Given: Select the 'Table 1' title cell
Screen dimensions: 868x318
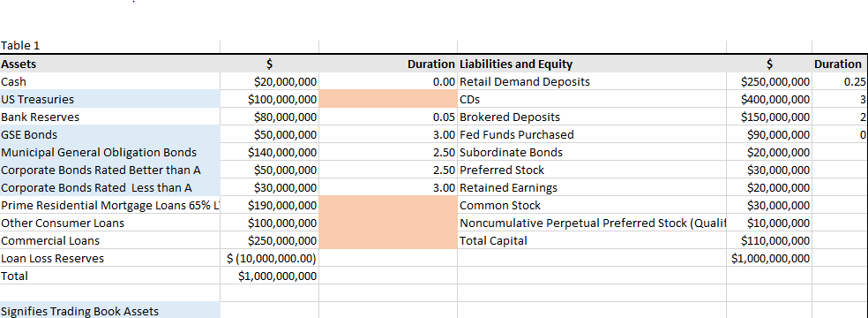Looking at the screenshot, I should [x=110, y=46].
